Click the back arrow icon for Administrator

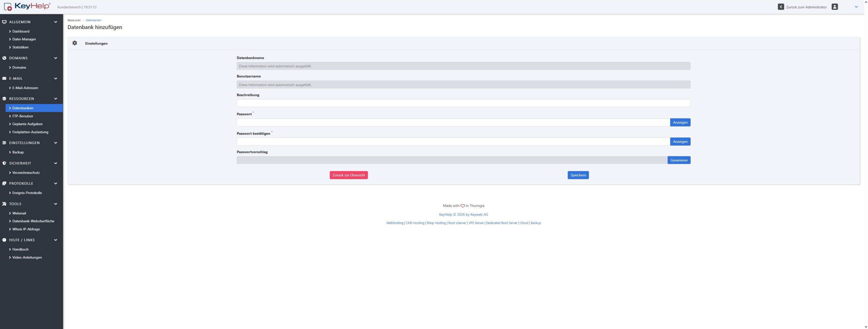(781, 7)
